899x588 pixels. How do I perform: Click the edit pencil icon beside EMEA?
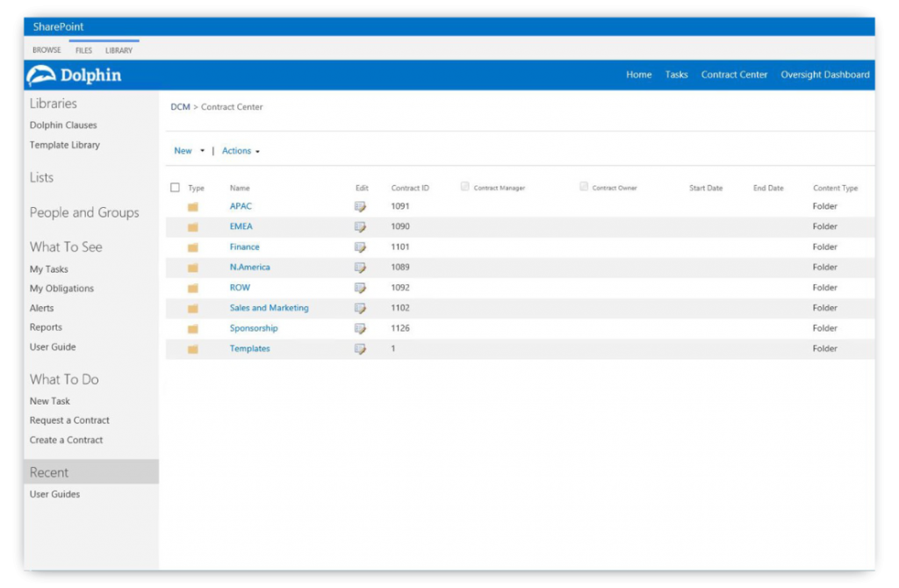click(x=360, y=226)
